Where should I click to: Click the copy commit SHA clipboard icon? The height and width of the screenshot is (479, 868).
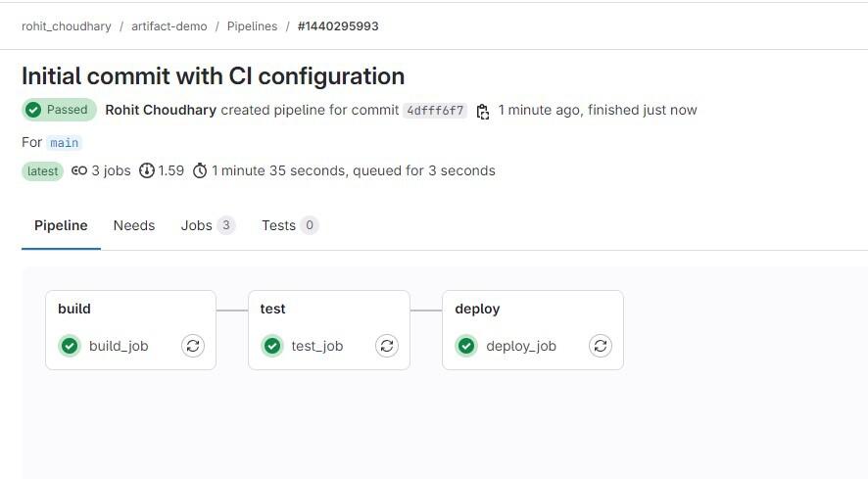click(482, 111)
